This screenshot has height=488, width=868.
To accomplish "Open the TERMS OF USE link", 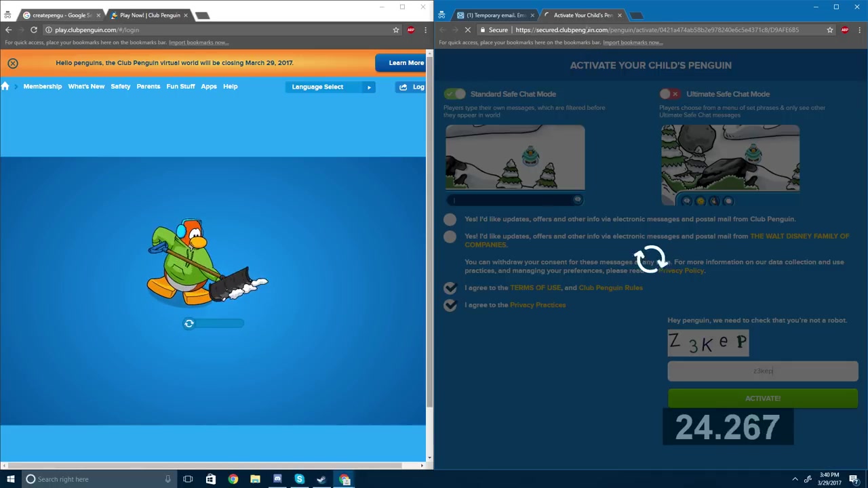I will [536, 288].
